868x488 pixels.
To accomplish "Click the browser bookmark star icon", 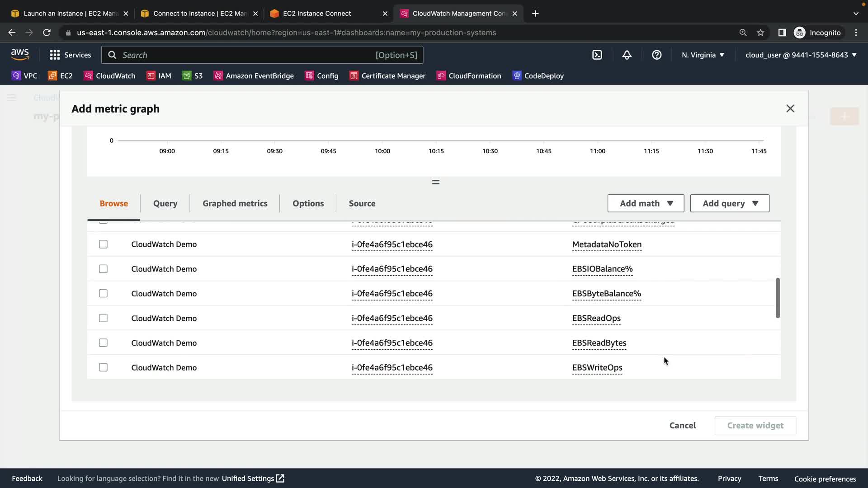I will pyautogui.click(x=760, y=33).
